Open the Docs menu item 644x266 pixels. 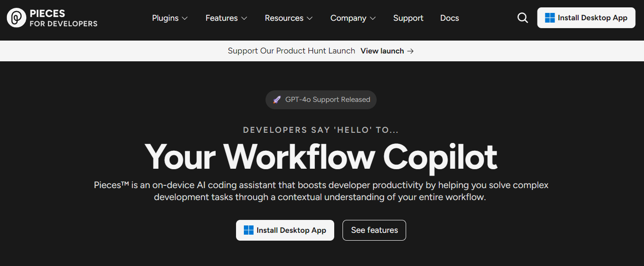coord(449,18)
